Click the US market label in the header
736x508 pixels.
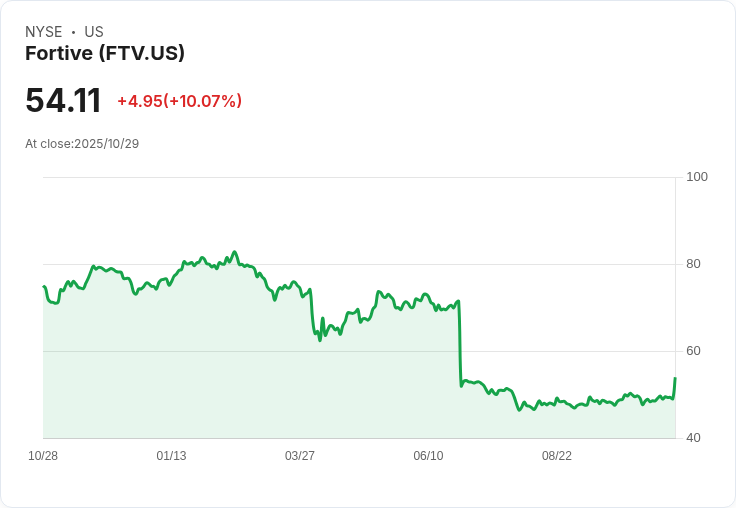pyautogui.click(x=94, y=32)
